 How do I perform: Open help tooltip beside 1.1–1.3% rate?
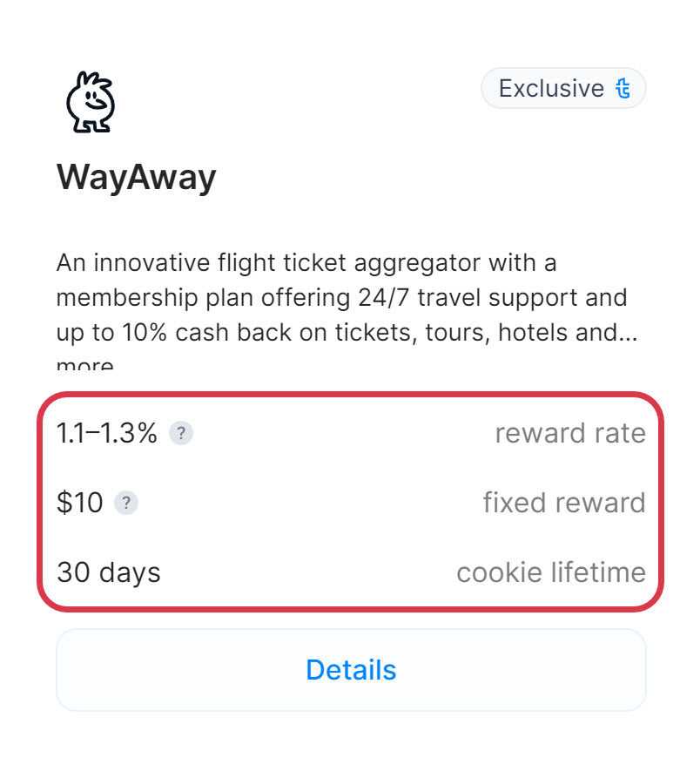(x=180, y=433)
